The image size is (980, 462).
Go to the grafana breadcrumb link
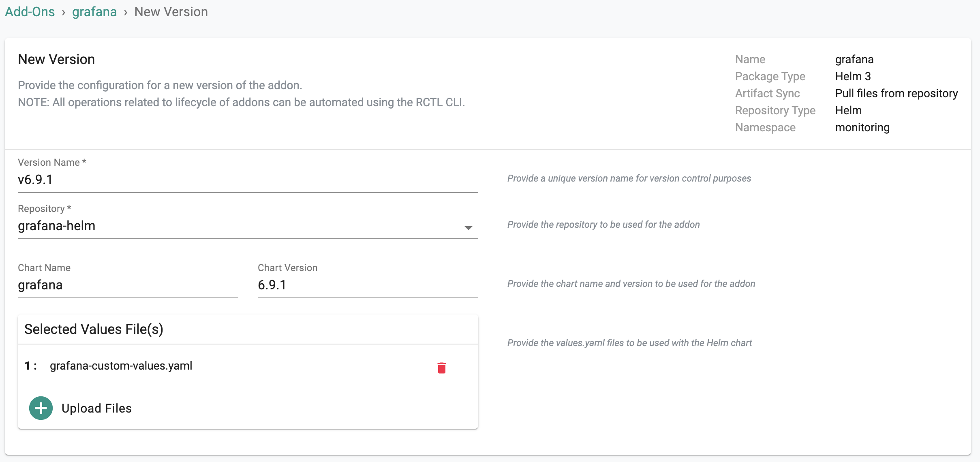pos(94,12)
